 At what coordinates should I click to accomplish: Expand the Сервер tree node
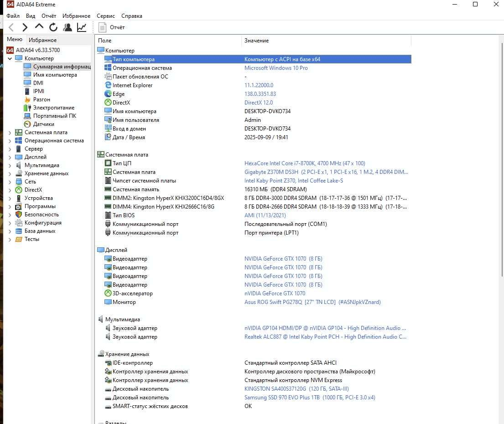10,149
